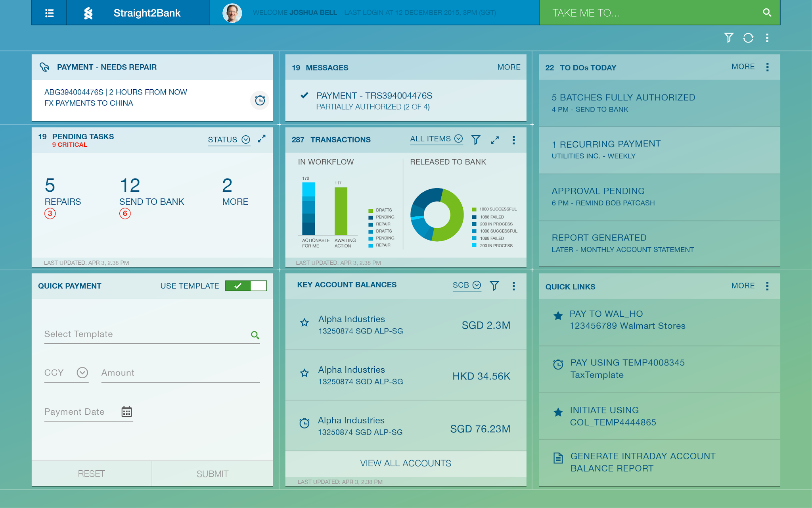Click the Transactions filter funnel icon
This screenshot has width=812, height=508.
pyautogui.click(x=476, y=140)
